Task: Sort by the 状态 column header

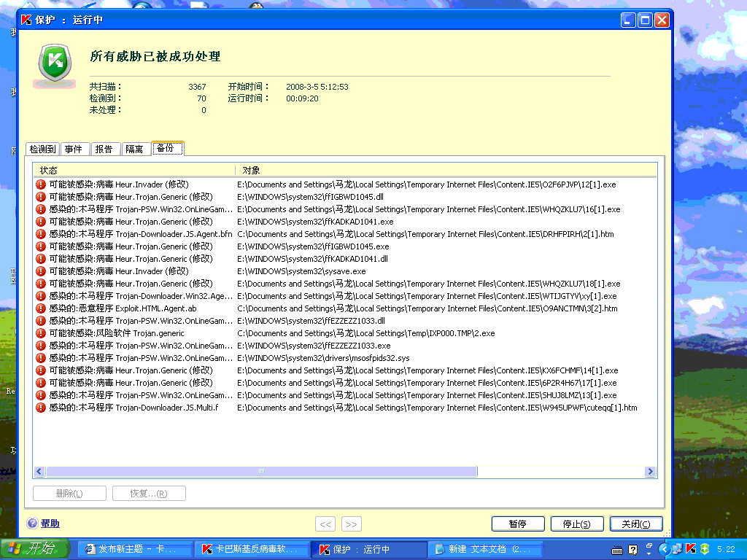Action: tap(134, 170)
